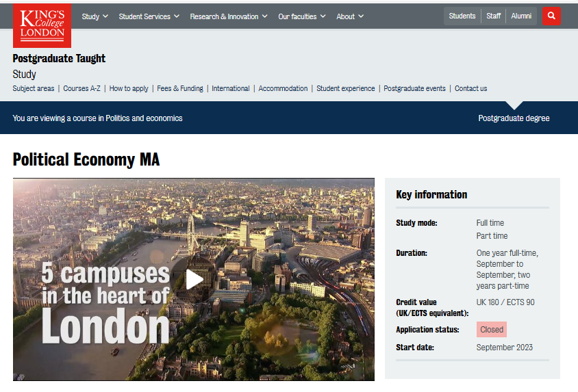Click the King's College London logo

(x=41, y=24)
